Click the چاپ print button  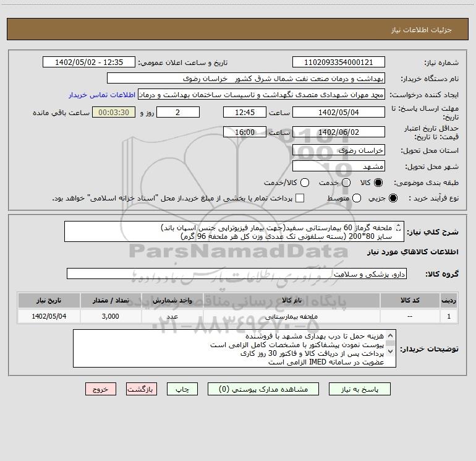[182, 389]
